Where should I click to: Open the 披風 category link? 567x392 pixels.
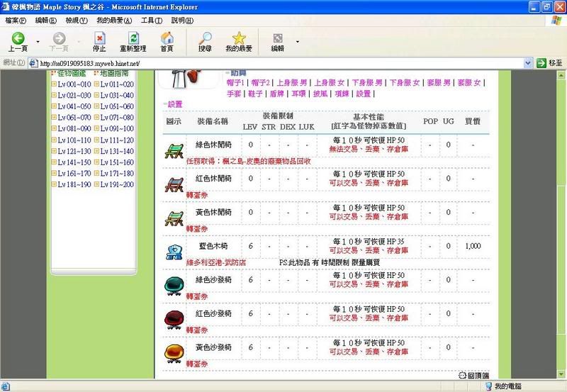[320, 94]
